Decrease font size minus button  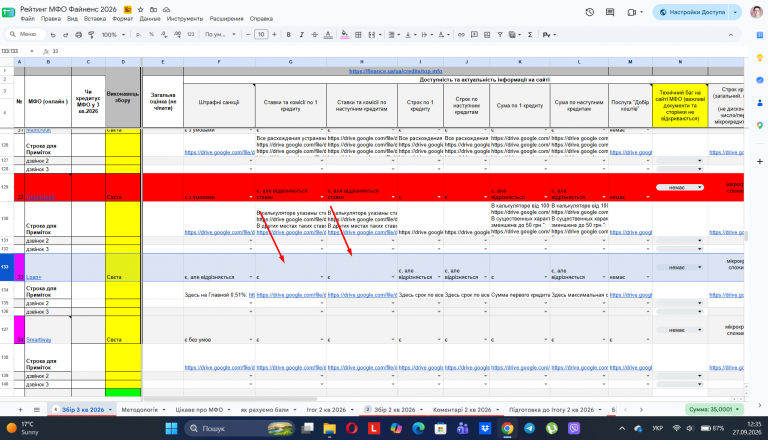pyautogui.click(x=248, y=35)
